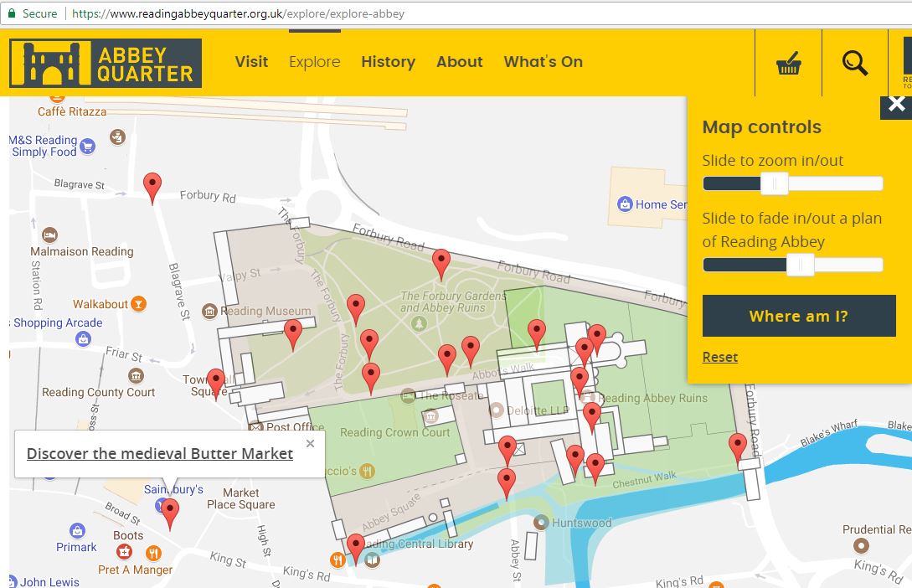Click the Primark shopping bag icon

(x=77, y=530)
